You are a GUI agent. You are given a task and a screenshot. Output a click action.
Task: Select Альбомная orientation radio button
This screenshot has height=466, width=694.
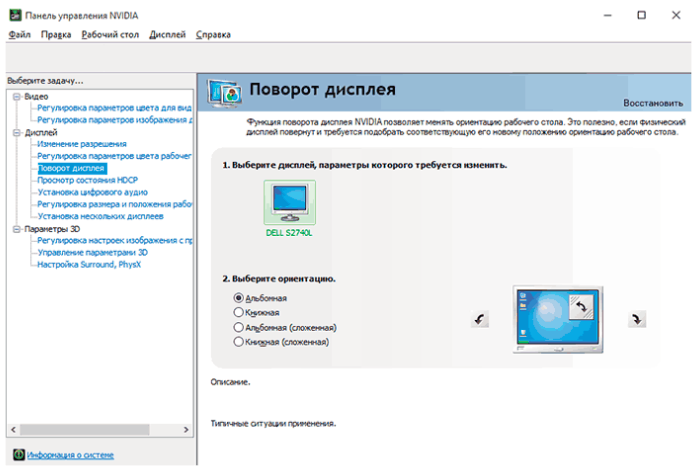pyautogui.click(x=239, y=298)
